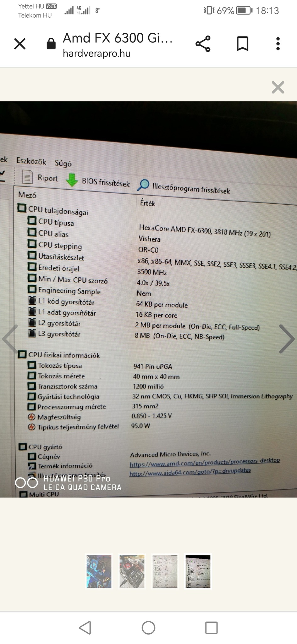The image size is (297, 644).
Task: Select the CPU alias row
Action: tap(48, 233)
